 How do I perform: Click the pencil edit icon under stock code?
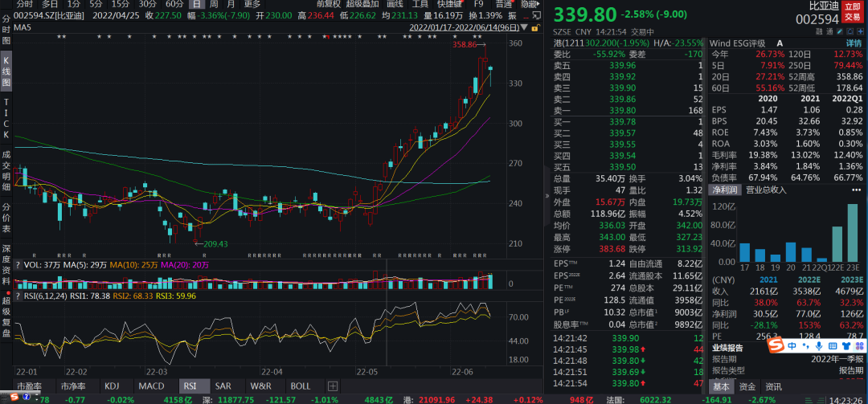tap(840, 31)
